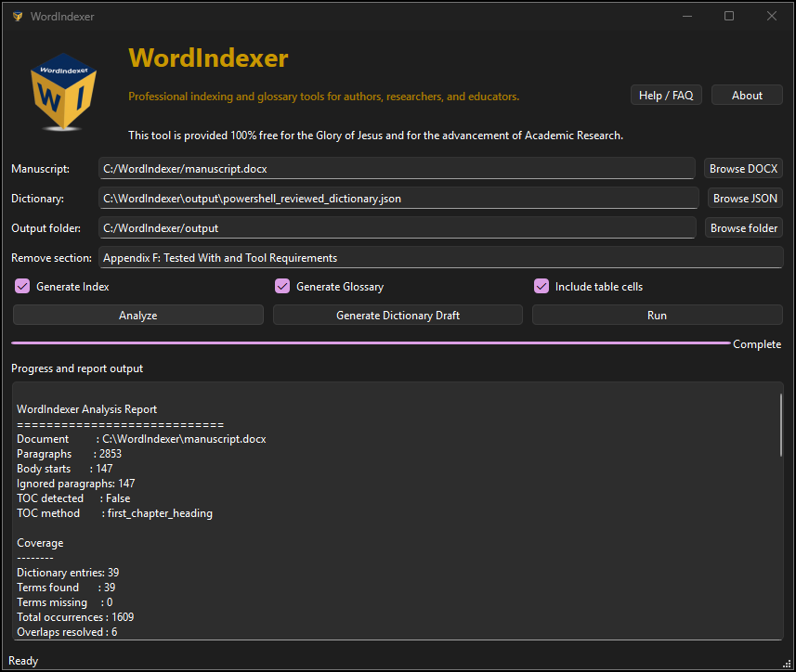Click the 'Body starts : 147' line
The image size is (796, 672).
tap(64, 469)
